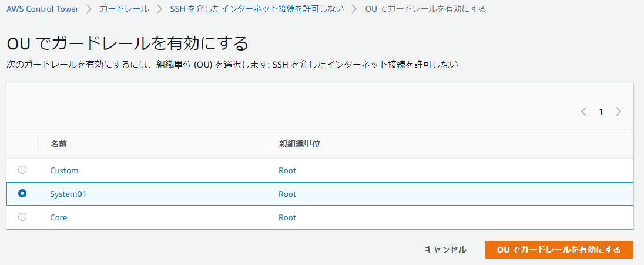The image size is (644, 265).
Task: Open SSH を介したインターネット接続を許可しない breadcrumb
Action: tap(257, 9)
